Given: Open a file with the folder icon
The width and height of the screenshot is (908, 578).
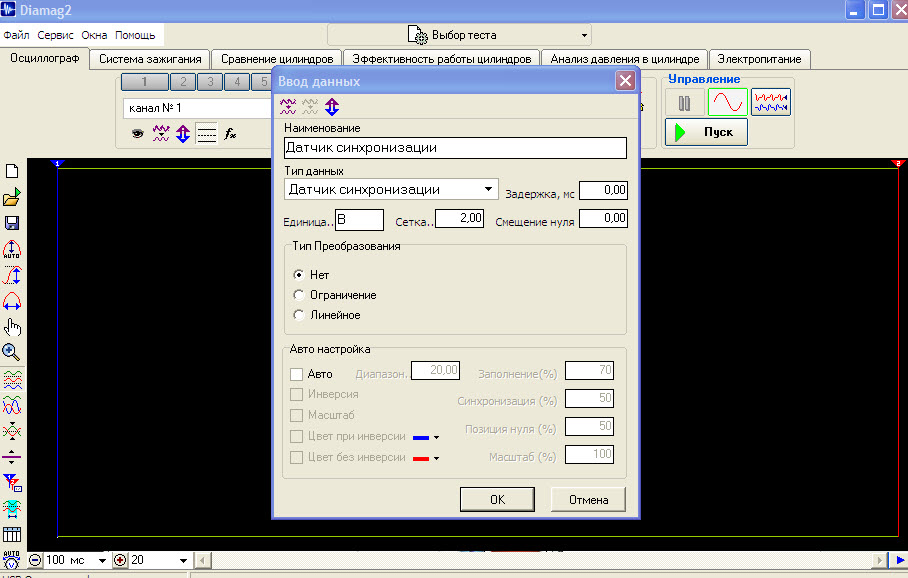Looking at the screenshot, I should pos(12,197).
